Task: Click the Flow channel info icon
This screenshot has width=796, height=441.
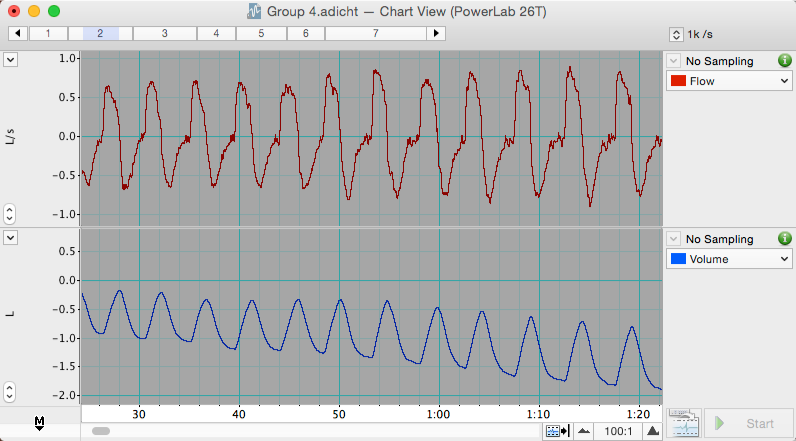Action: tap(784, 61)
